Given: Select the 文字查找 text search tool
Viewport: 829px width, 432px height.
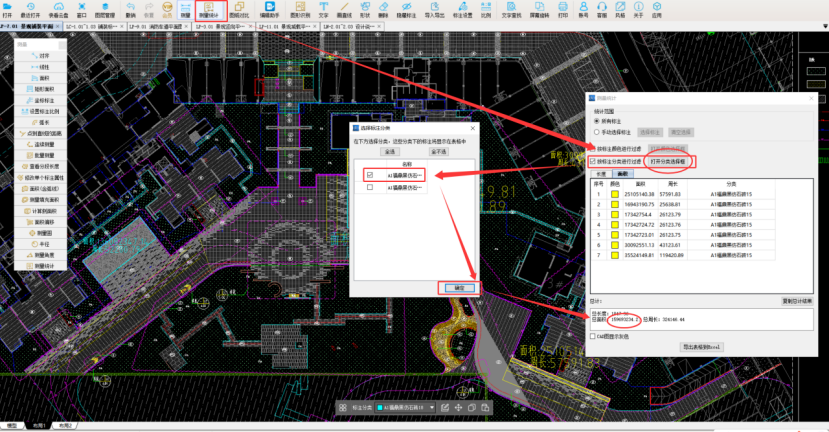Looking at the screenshot, I should 510,10.
